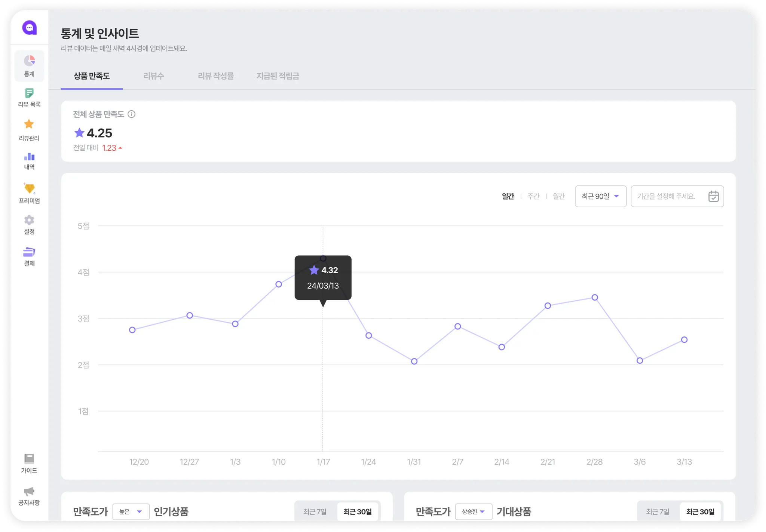This screenshot has width=766, height=532.
Task: Switch to the 리뷰수 tab
Action: point(154,76)
